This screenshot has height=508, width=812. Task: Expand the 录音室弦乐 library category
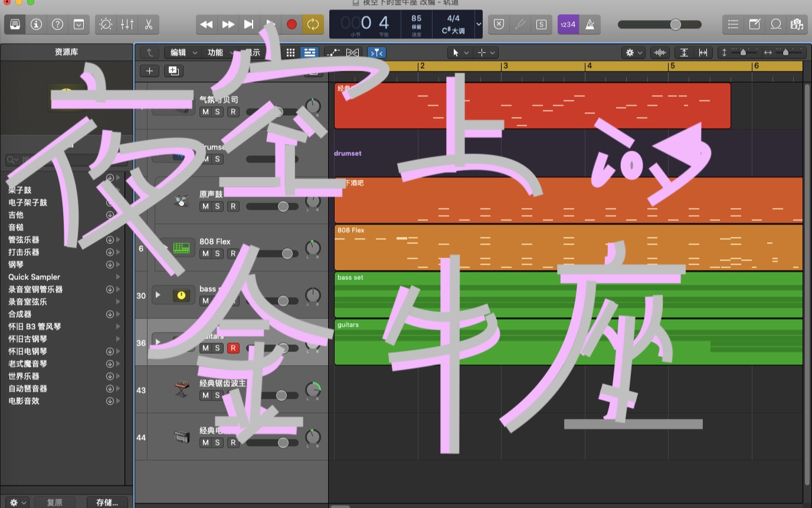[118, 302]
